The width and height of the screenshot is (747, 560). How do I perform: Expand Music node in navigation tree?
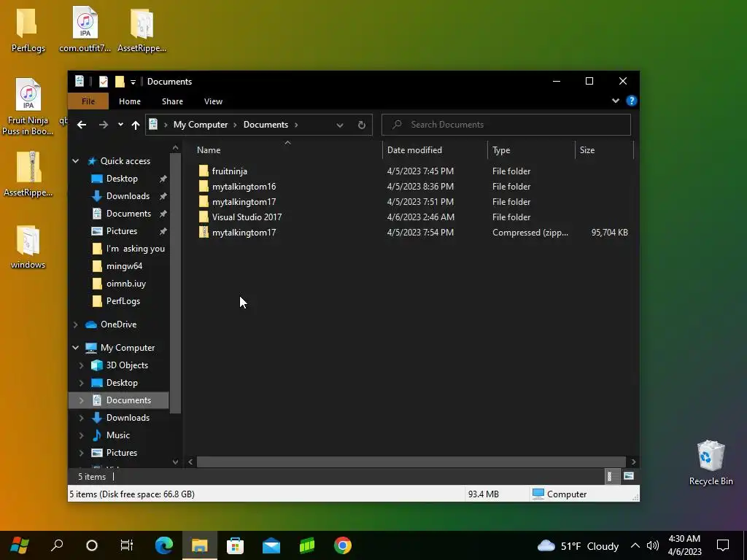82,435
